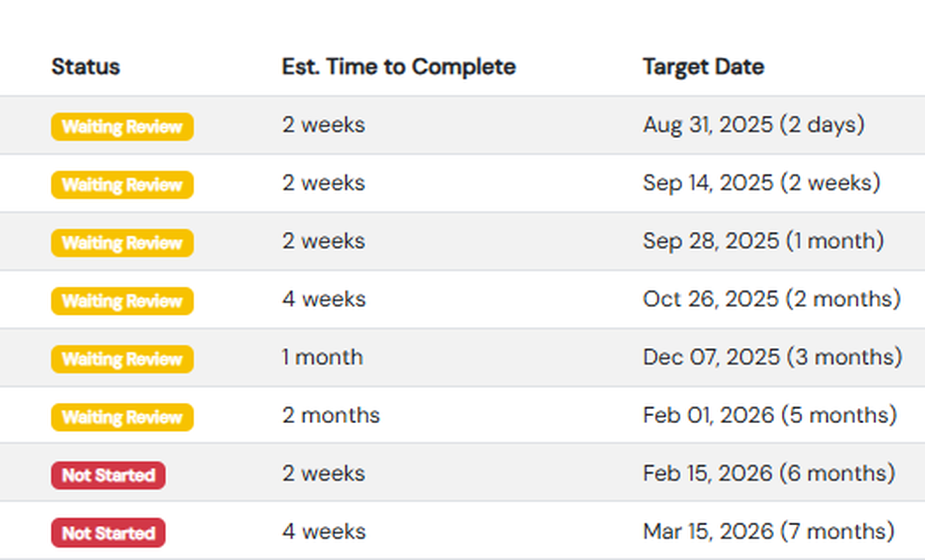925x560 pixels.
Task: Click Not Started badge for Feb 15 row
Action: pyautogui.click(x=109, y=475)
